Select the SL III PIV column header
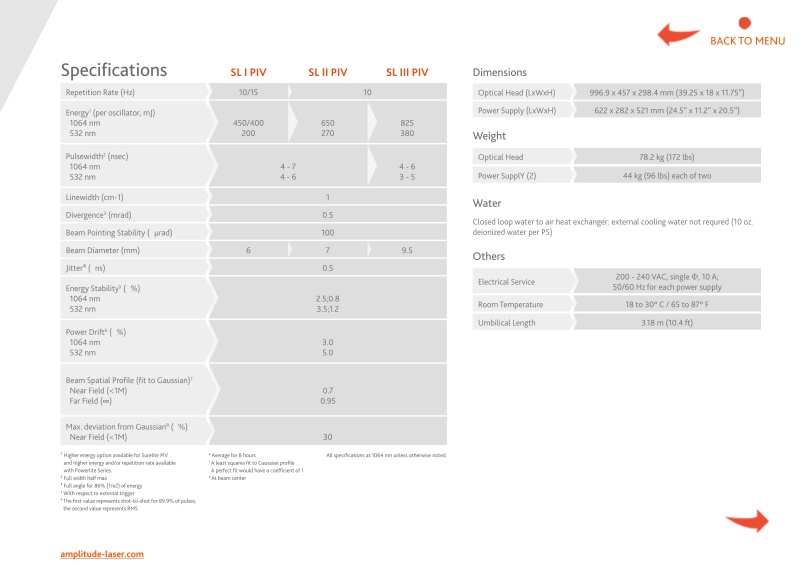The image size is (800, 566). pyautogui.click(x=407, y=72)
